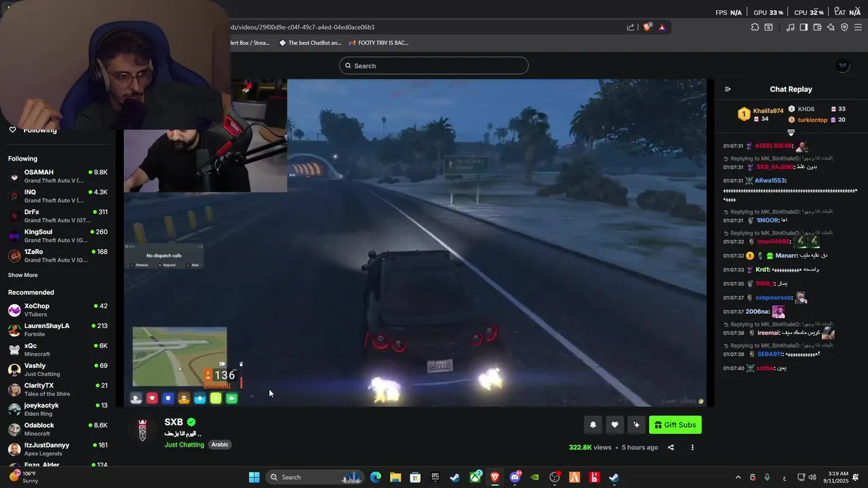Open ItzJustDannyy in Recommended list

coord(58,449)
